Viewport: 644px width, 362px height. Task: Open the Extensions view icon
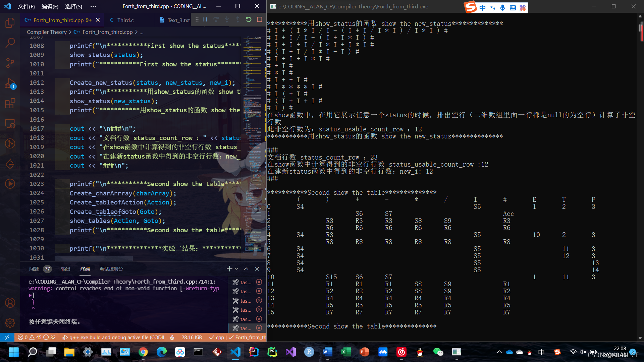point(10,104)
